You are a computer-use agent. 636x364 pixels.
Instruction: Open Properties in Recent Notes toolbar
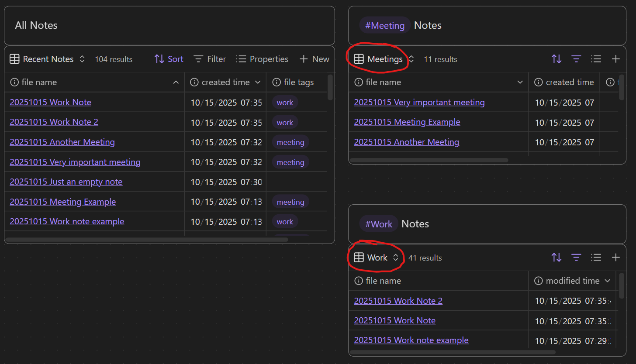[x=263, y=59]
